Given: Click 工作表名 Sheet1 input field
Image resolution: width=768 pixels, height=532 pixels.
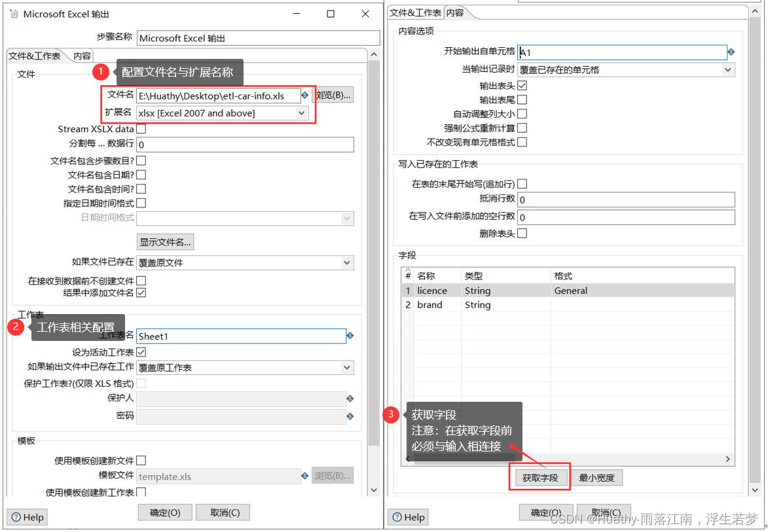Looking at the screenshot, I should click(x=241, y=336).
